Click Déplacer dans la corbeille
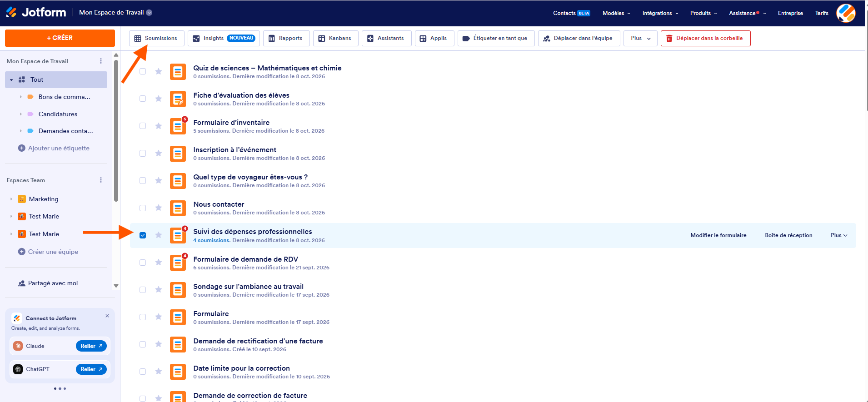 coord(705,38)
